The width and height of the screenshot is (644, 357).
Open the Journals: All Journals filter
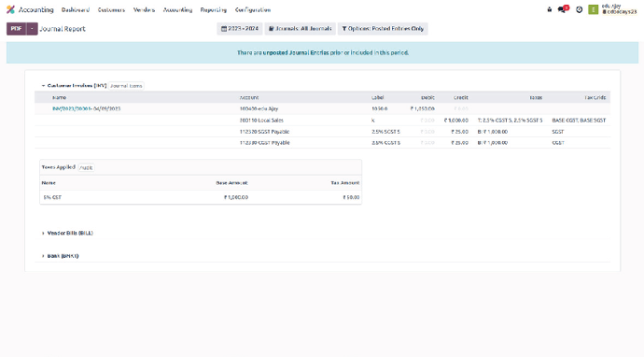pos(301,29)
